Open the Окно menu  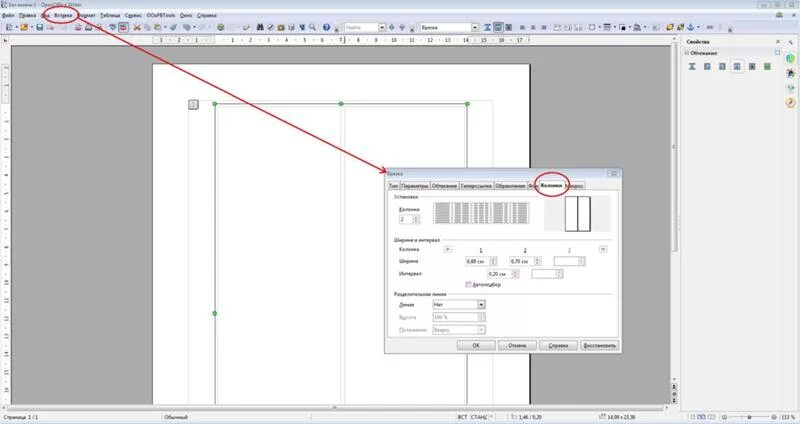pyautogui.click(x=186, y=16)
